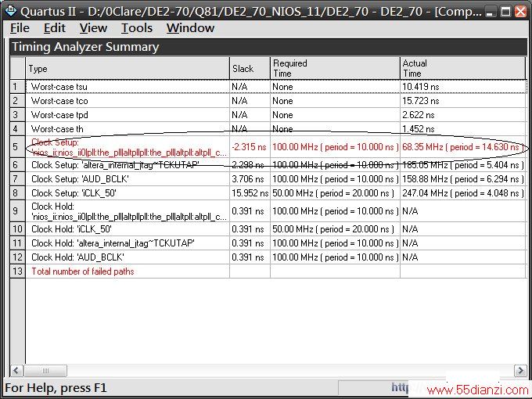This screenshot has width=532, height=399.
Task: Maximize the Quartus II window
Action: click(505, 13)
